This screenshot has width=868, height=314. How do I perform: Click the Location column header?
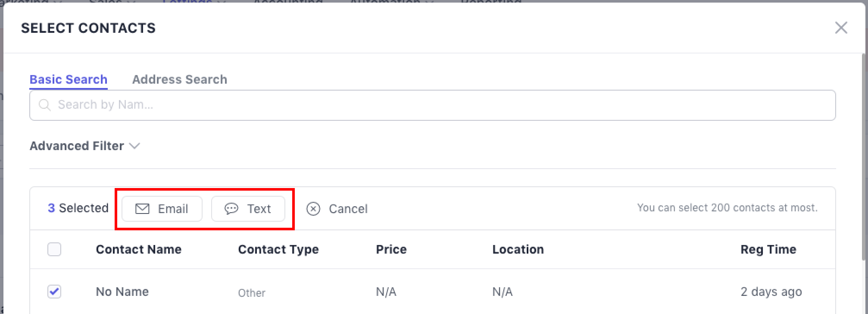(x=518, y=249)
